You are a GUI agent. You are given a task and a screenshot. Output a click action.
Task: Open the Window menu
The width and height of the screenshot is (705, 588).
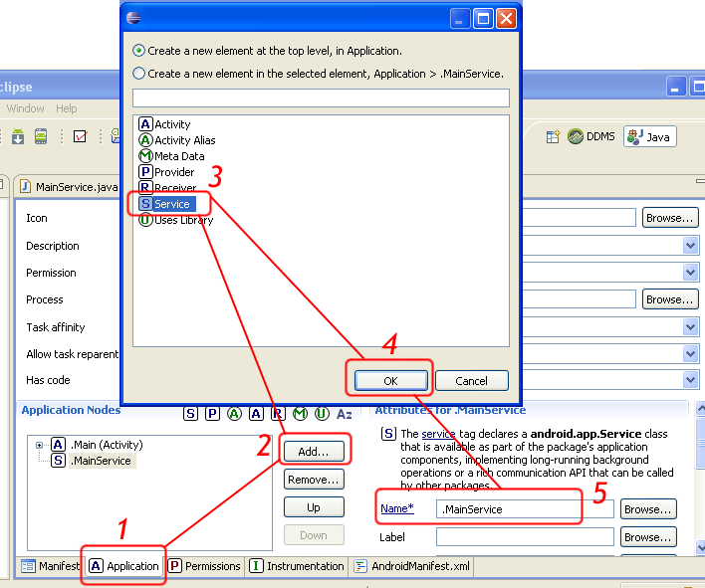click(25, 108)
